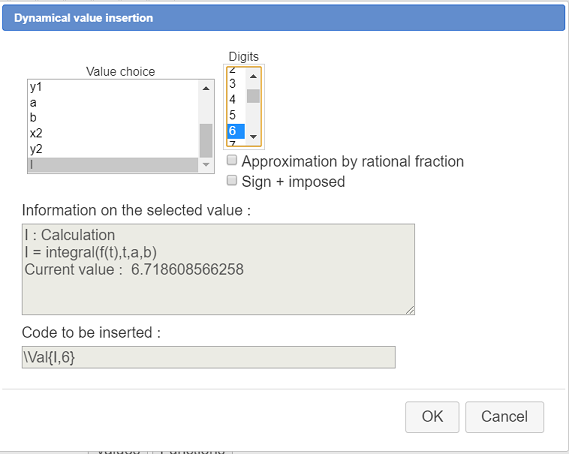Click Value choice scroll up arrow
This screenshot has height=454, width=569.
[x=206, y=88]
